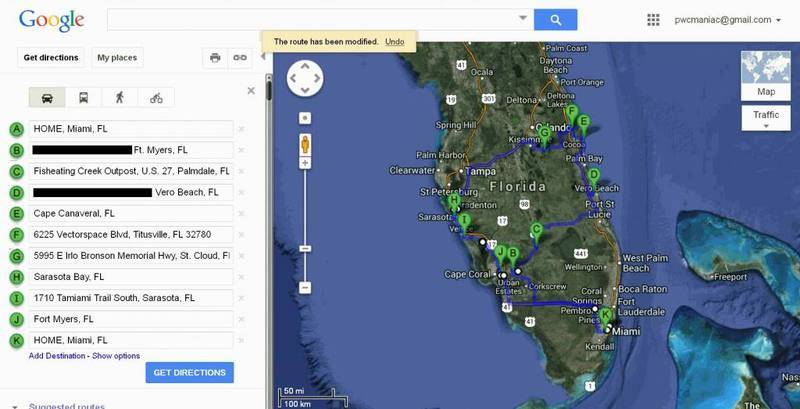
Task: Edit 1710 Tamiami Trail South field
Action: pyautogui.click(x=131, y=298)
